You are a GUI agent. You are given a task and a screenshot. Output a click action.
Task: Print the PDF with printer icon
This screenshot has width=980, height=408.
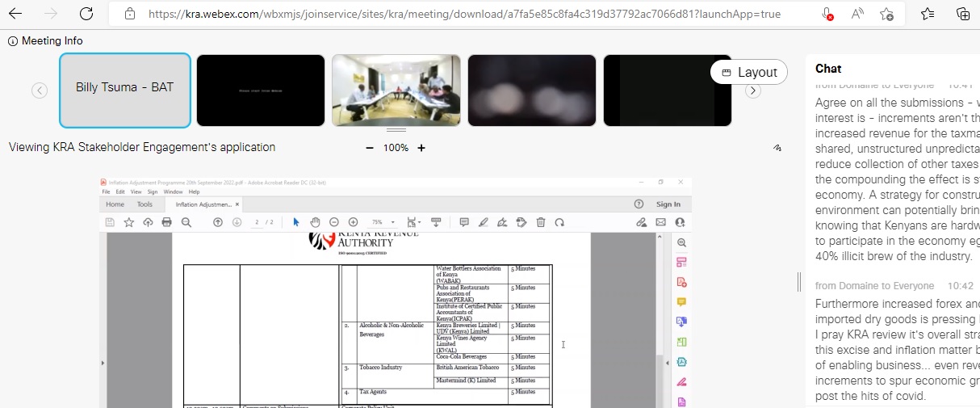coord(167,222)
